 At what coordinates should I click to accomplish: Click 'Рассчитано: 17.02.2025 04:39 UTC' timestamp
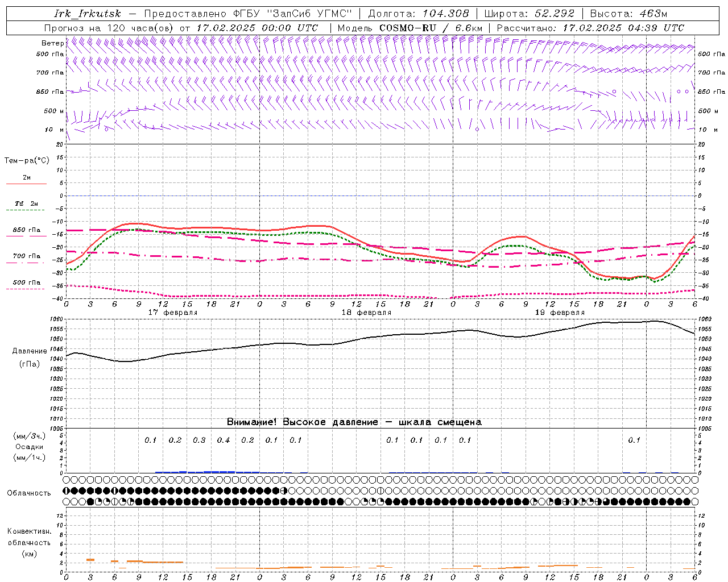tap(590, 28)
